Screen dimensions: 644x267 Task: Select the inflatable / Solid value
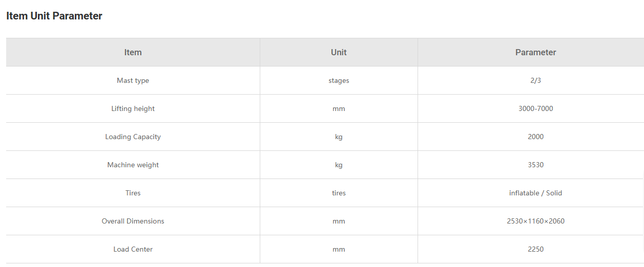point(536,193)
